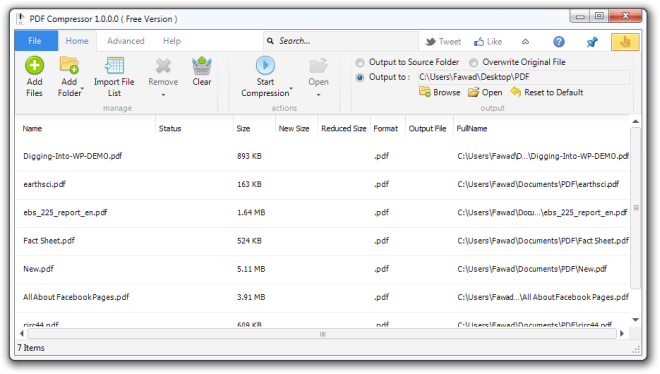The image size is (660, 374).
Task: Click the horizontal scrollbar thumb
Action: point(322,334)
